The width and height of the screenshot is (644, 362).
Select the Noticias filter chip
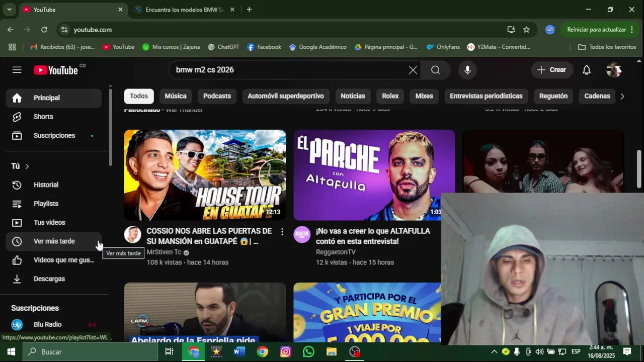[x=353, y=96]
